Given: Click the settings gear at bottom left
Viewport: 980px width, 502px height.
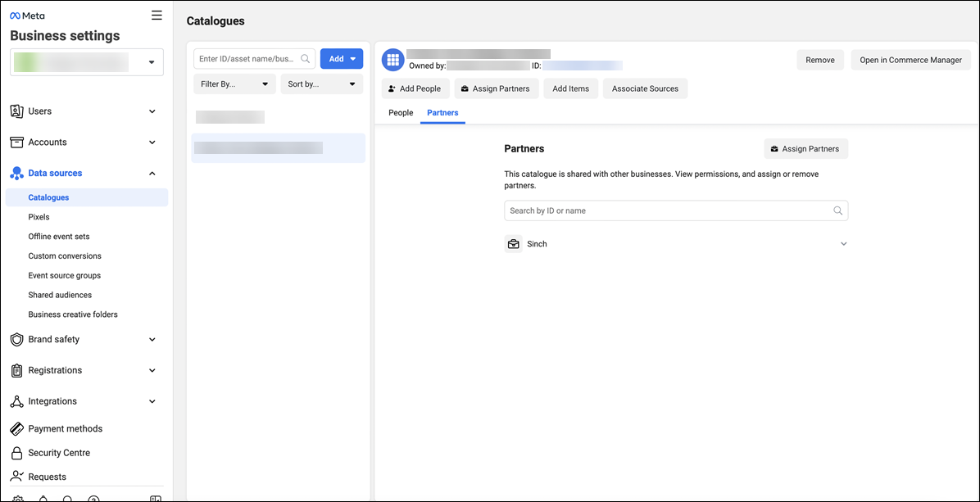Looking at the screenshot, I should point(17,498).
